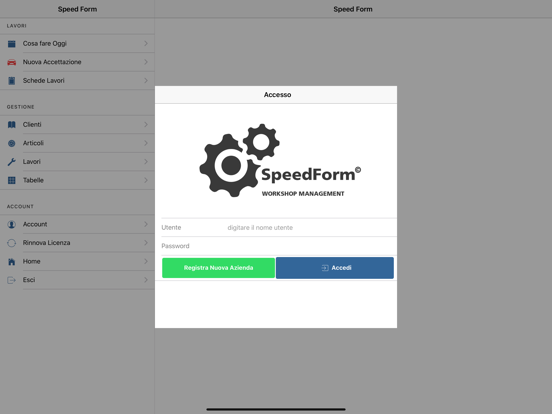Image resolution: width=552 pixels, height=414 pixels.
Task: Click the Speed Form title above sidebar
Action: coord(77,9)
